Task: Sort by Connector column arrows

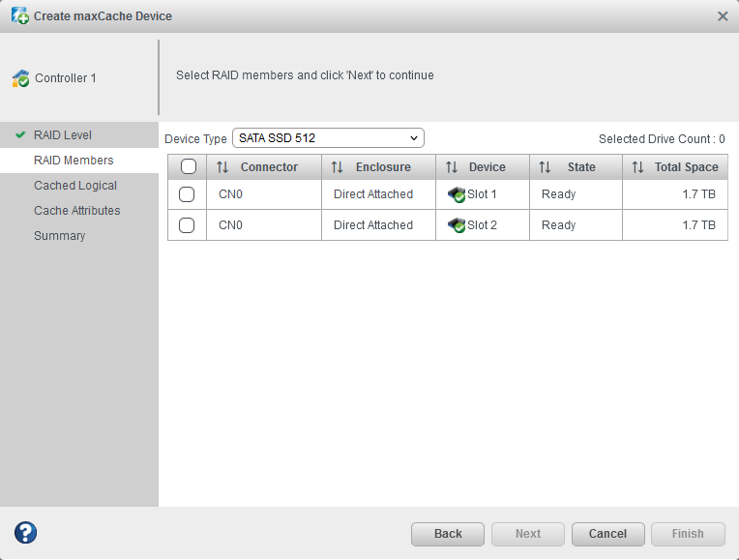Action: [x=222, y=167]
